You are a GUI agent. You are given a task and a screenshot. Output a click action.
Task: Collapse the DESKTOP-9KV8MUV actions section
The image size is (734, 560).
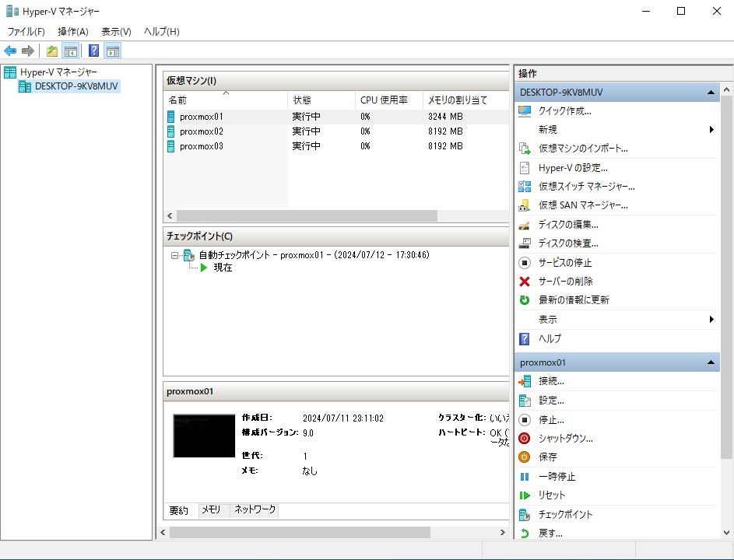711,93
